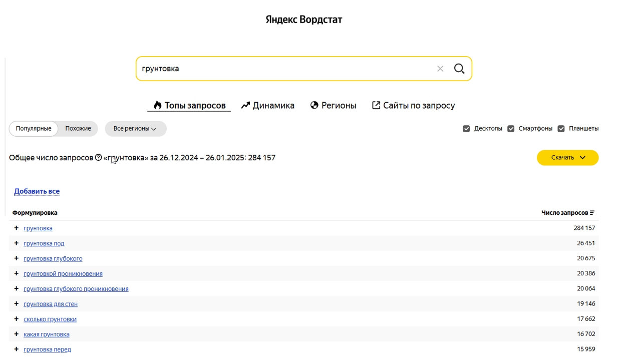This screenshot has height=364, width=618.
Task: Click the count value 17 662
Action: click(586, 319)
